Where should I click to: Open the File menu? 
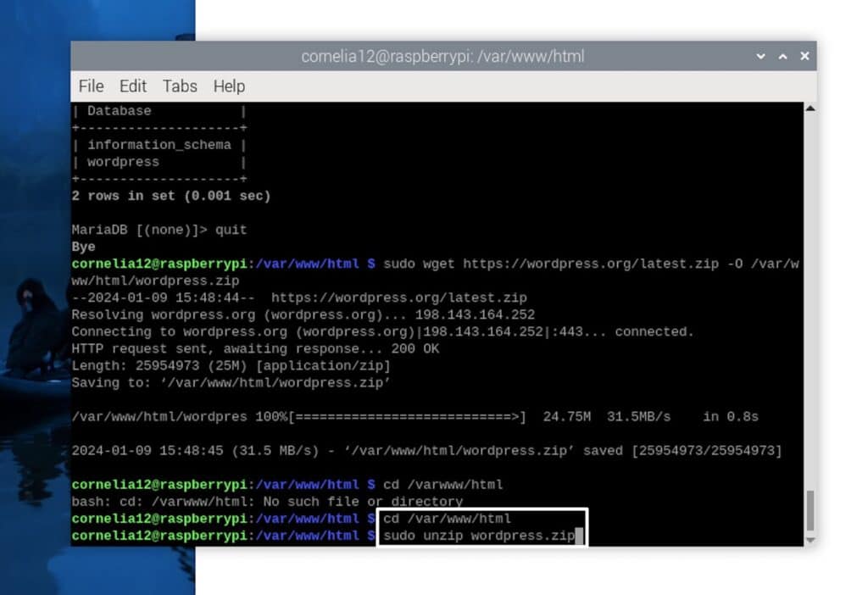[91, 86]
